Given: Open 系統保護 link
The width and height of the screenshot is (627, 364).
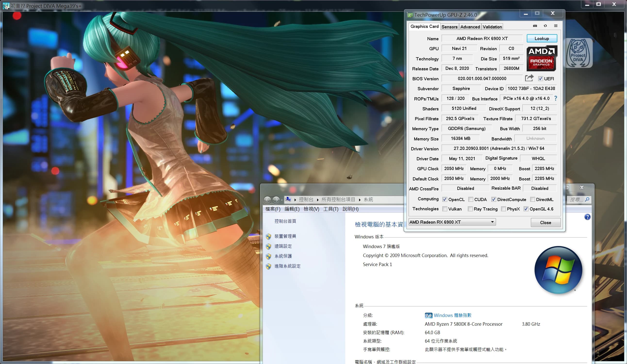Looking at the screenshot, I should [283, 256].
